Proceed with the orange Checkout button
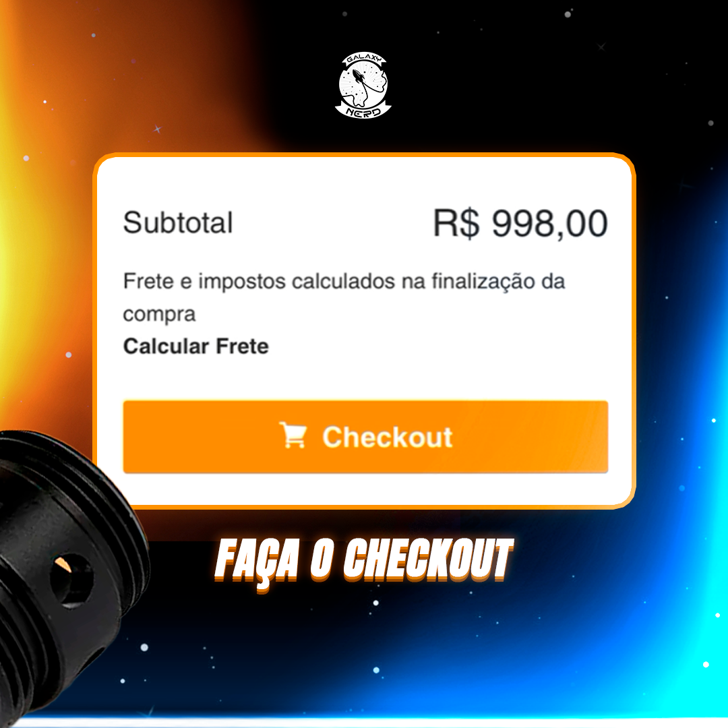Image resolution: width=728 pixels, height=728 pixels. (365, 436)
